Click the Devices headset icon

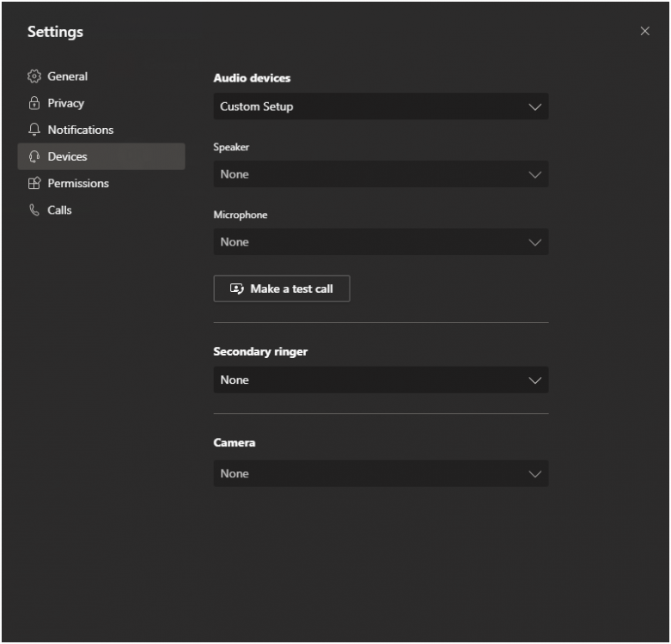[x=34, y=156]
